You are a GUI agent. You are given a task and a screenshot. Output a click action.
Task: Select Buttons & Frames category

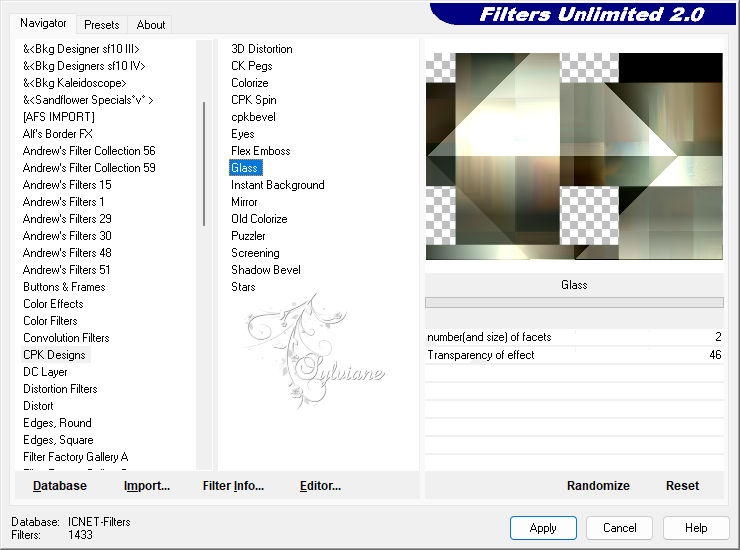[x=64, y=287]
